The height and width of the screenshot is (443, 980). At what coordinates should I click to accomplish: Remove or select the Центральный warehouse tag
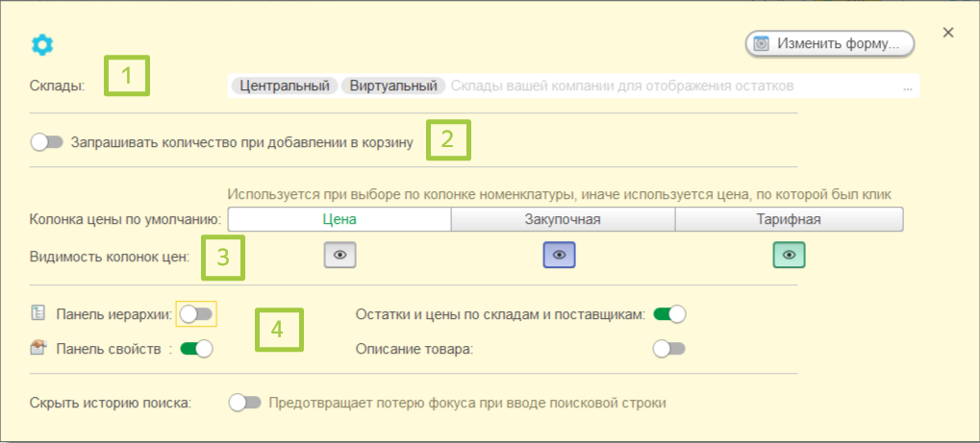tap(285, 86)
